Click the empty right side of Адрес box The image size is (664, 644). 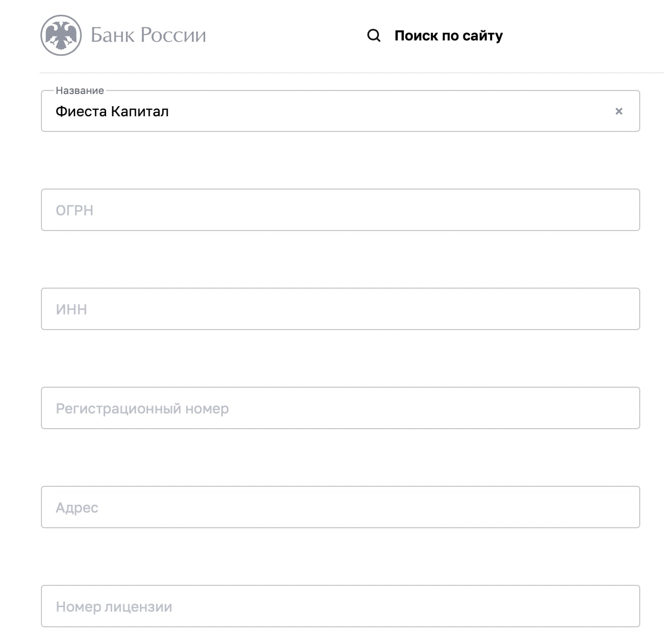(x=505, y=507)
